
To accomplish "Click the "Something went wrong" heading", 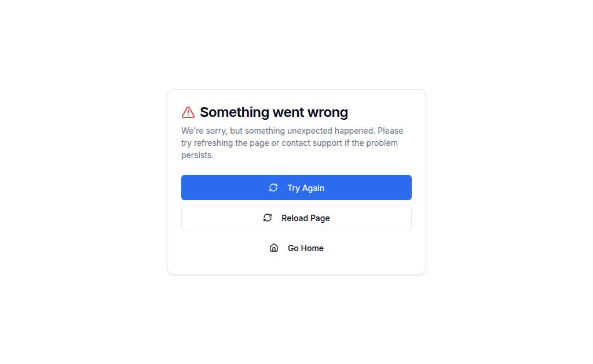I will (x=274, y=112).
